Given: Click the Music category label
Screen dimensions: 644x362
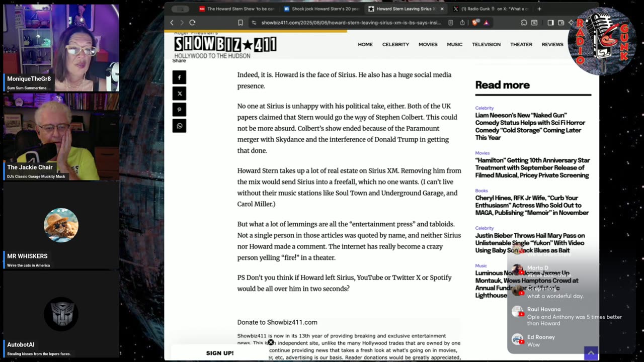Looking at the screenshot, I should point(481,265).
